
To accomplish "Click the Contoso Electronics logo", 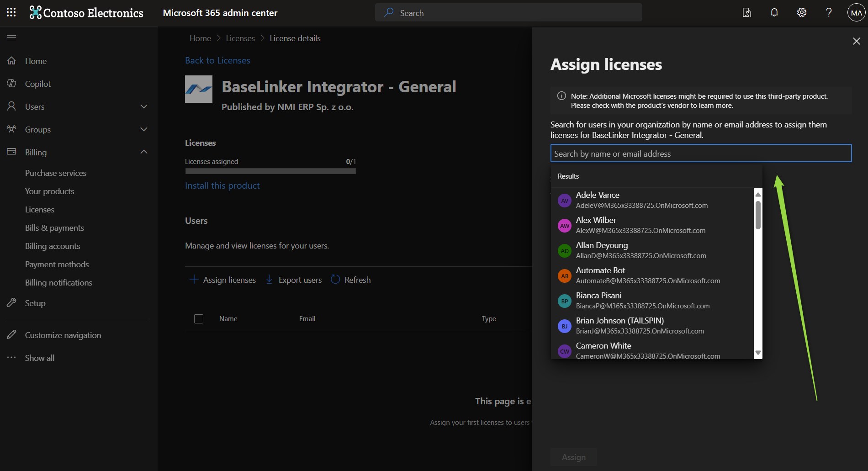I will [x=86, y=13].
